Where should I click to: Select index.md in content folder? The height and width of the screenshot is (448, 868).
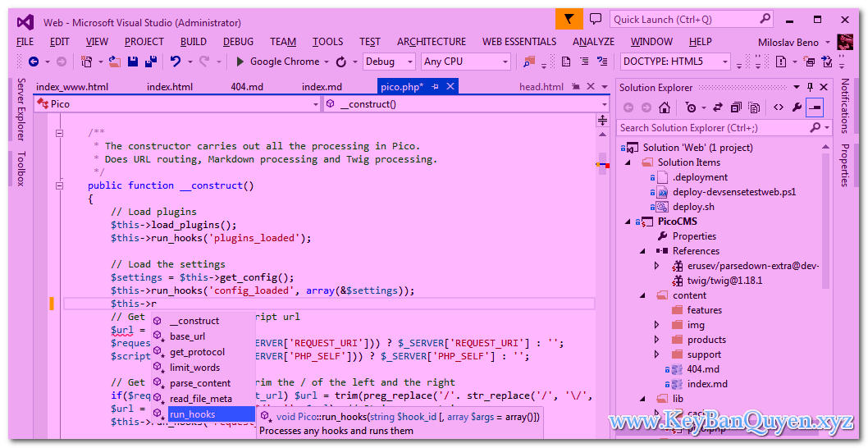pos(707,384)
